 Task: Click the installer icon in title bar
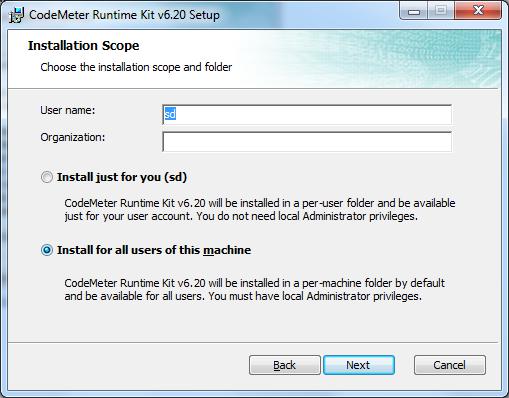click(16, 15)
